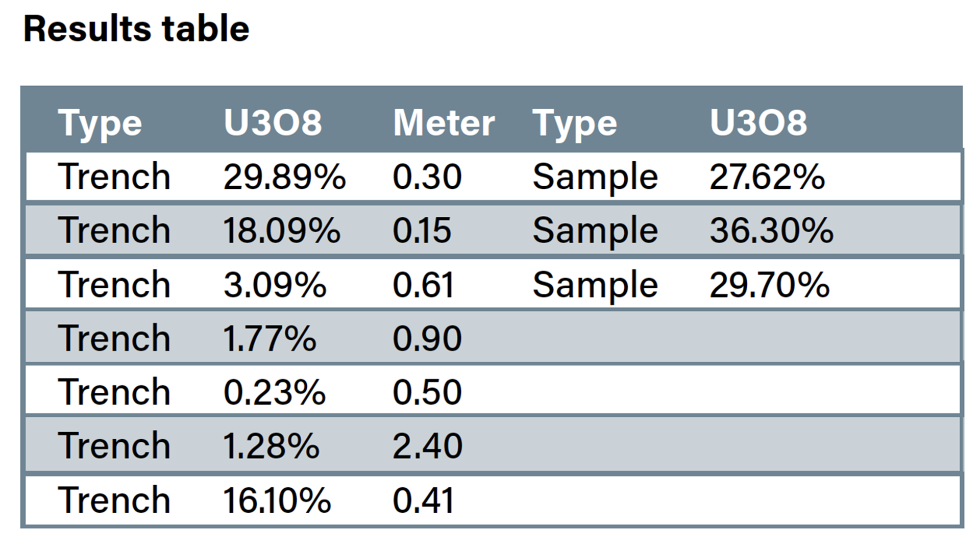980x551 pixels.
Task: Click the 2.40 meter value
Action: pyautogui.click(x=427, y=446)
